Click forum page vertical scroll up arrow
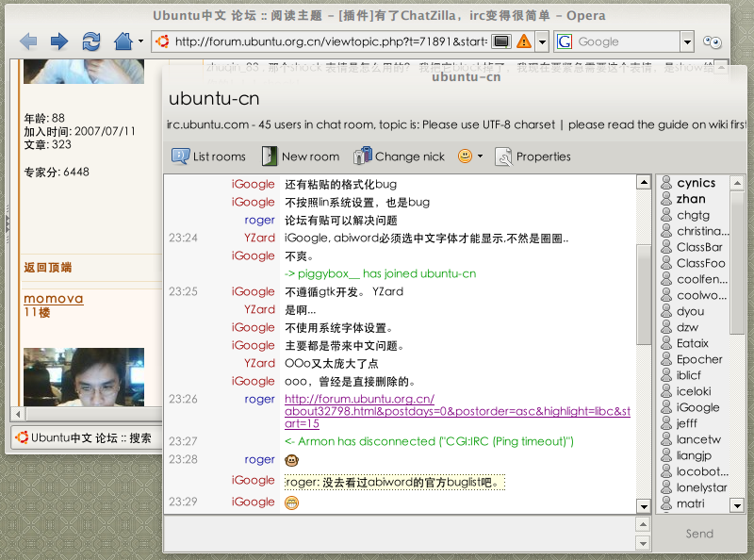 point(721,68)
